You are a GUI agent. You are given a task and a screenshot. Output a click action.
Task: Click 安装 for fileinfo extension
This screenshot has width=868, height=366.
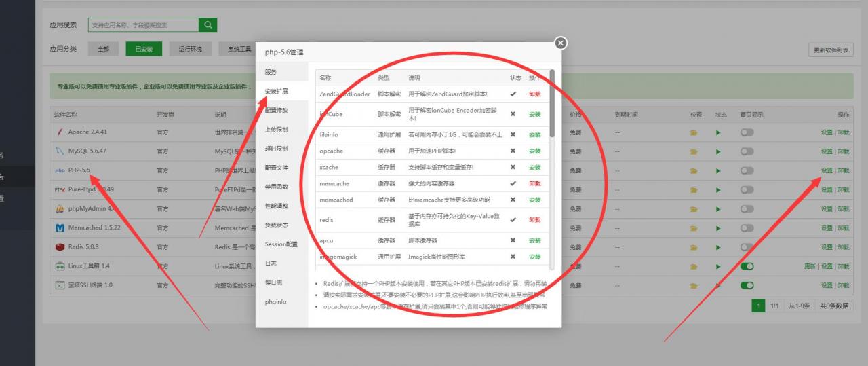point(535,134)
